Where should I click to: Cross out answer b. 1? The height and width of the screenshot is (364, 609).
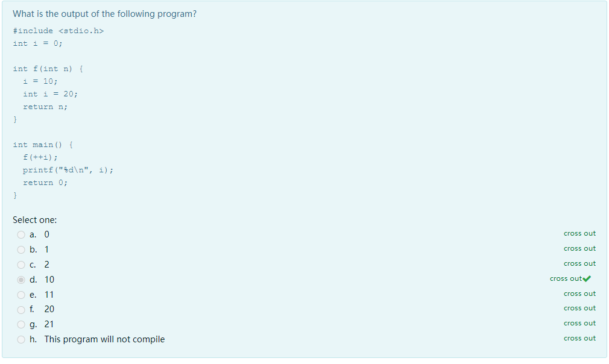coord(579,249)
